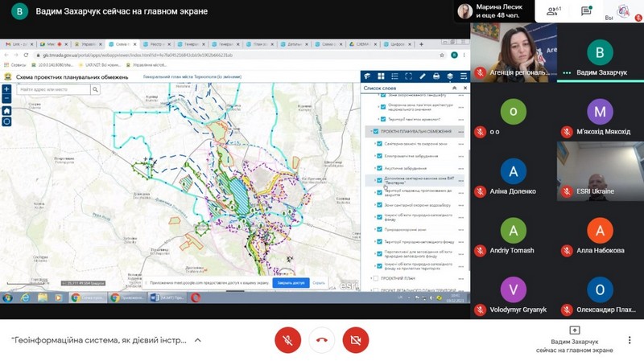
Task: Close the Список слоев panel
Action: pyautogui.click(x=465, y=88)
